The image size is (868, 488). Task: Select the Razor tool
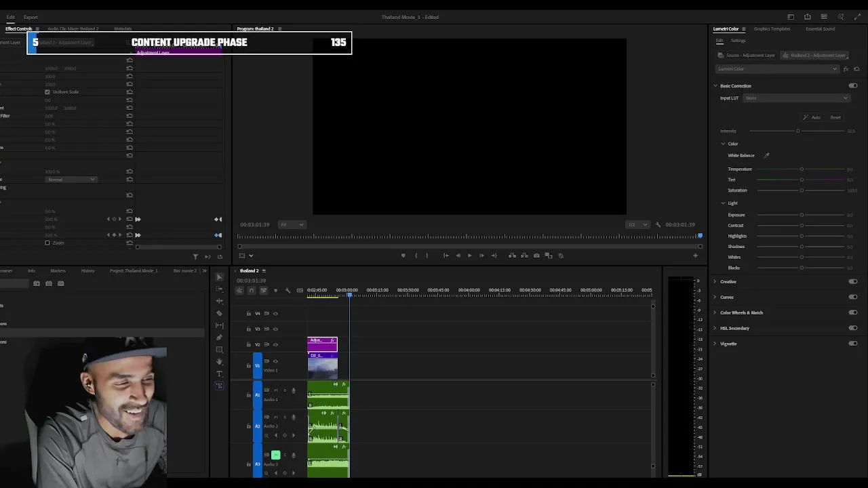(219, 313)
